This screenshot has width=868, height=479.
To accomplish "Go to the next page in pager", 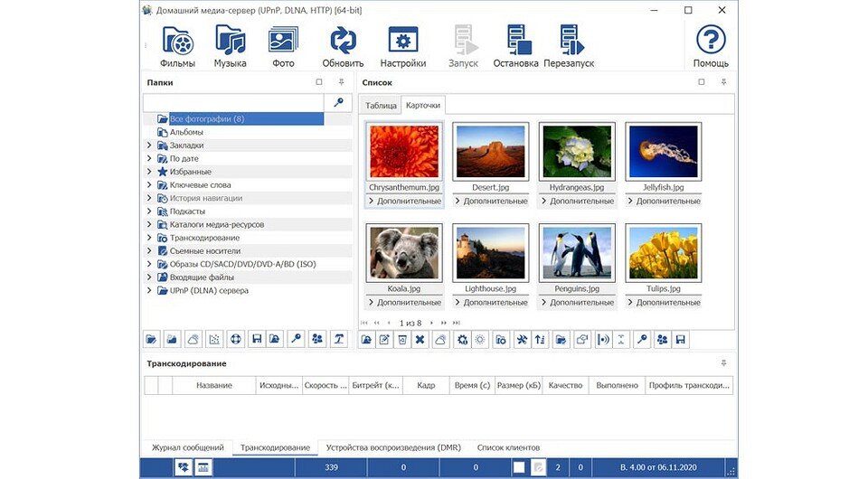I will point(432,323).
